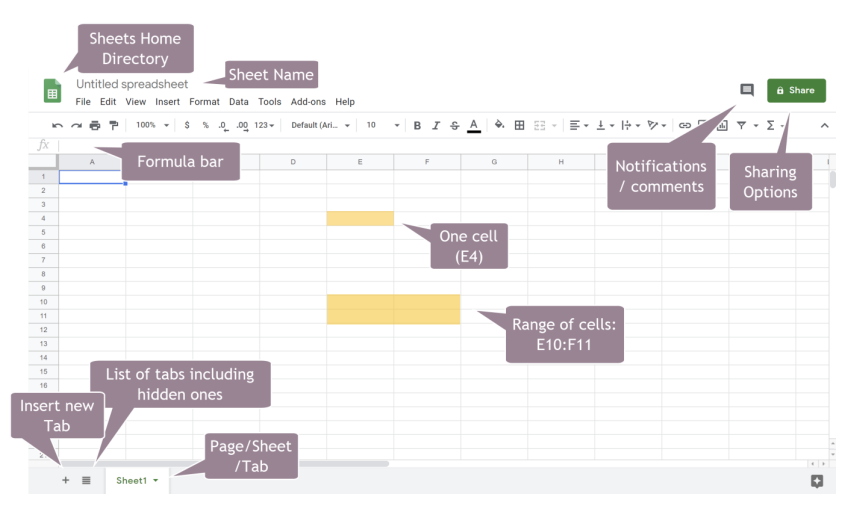Select row header 10
This screenshot has width=852, height=513.
coord(43,302)
